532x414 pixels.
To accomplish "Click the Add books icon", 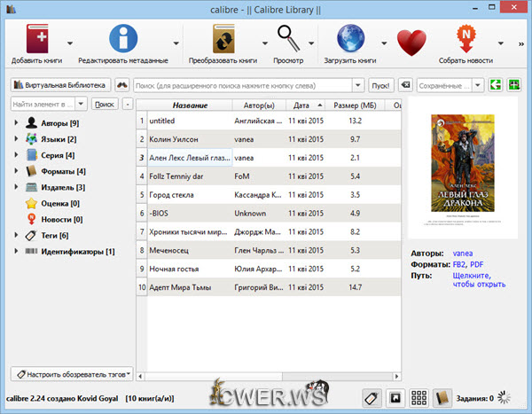I will pyautogui.click(x=35, y=40).
